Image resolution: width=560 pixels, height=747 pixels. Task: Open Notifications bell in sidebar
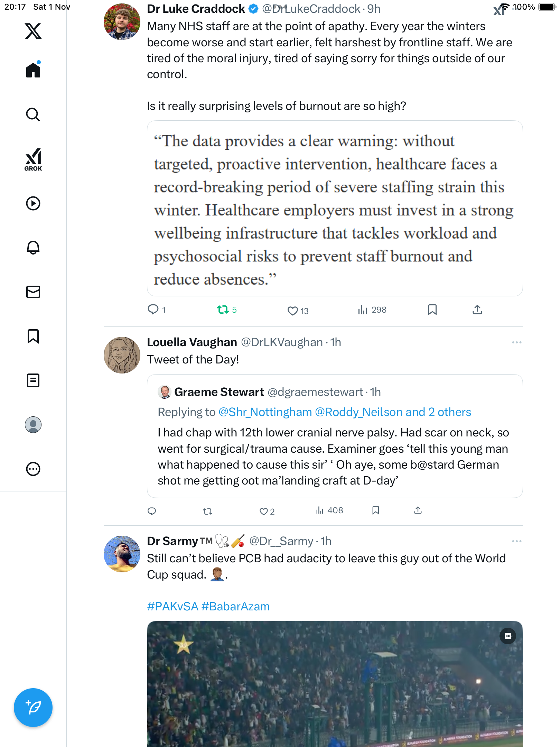click(x=33, y=247)
